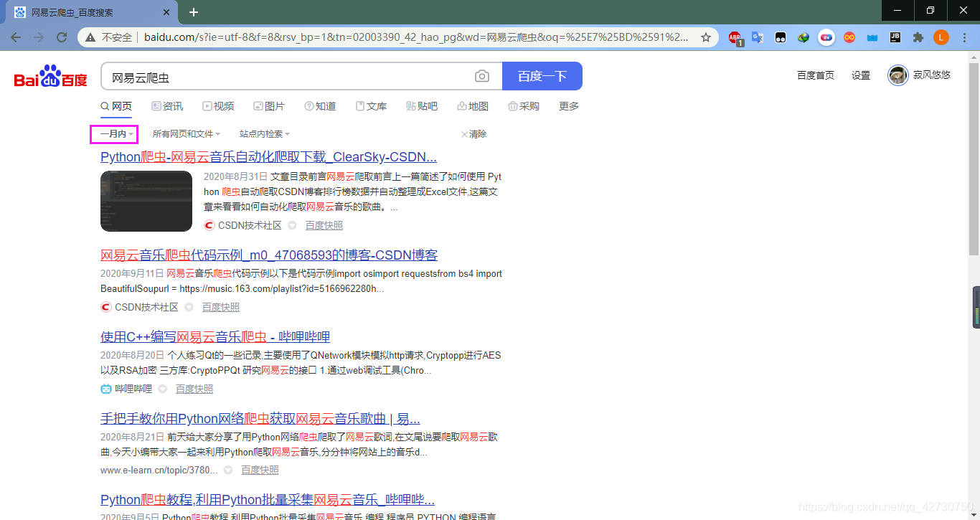This screenshot has height=520, width=980.
Task: Open 百度快照 for 网易云音乐爬虫代码示例 result
Action: coord(221,307)
